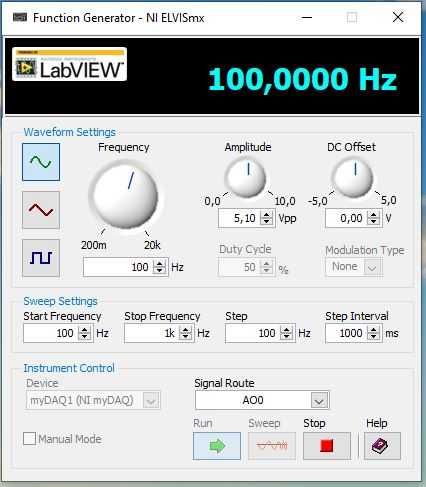
Task: Click the red Stop button
Action: point(327,446)
